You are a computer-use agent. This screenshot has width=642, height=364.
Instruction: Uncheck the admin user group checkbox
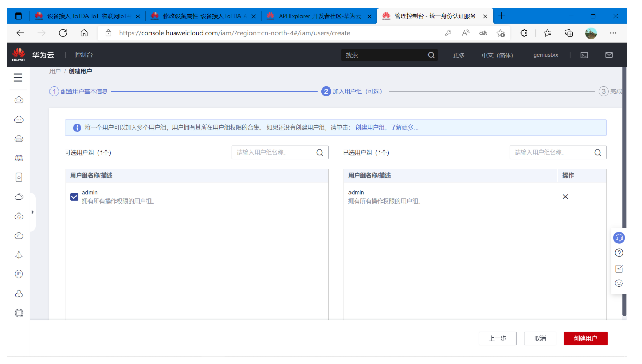74,197
